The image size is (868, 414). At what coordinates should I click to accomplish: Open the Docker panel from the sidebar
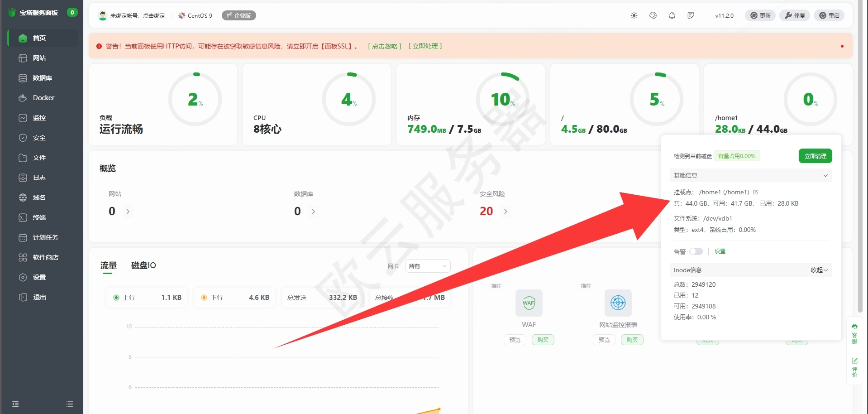pyautogui.click(x=43, y=97)
